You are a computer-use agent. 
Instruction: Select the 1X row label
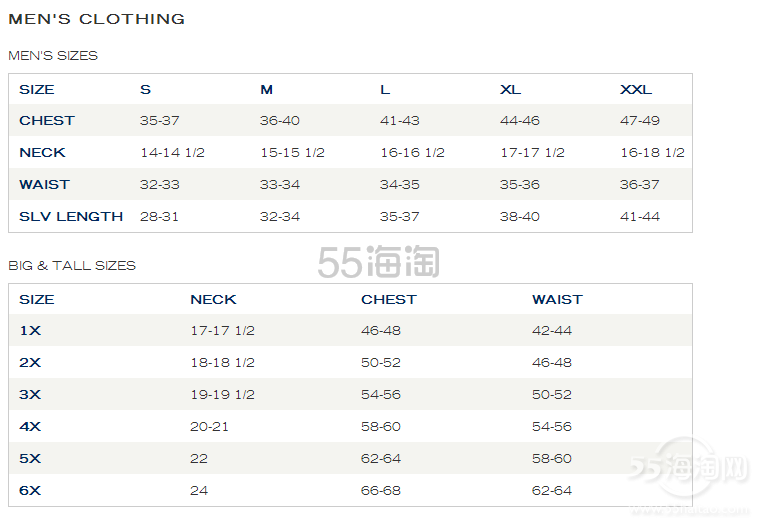pos(30,331)
